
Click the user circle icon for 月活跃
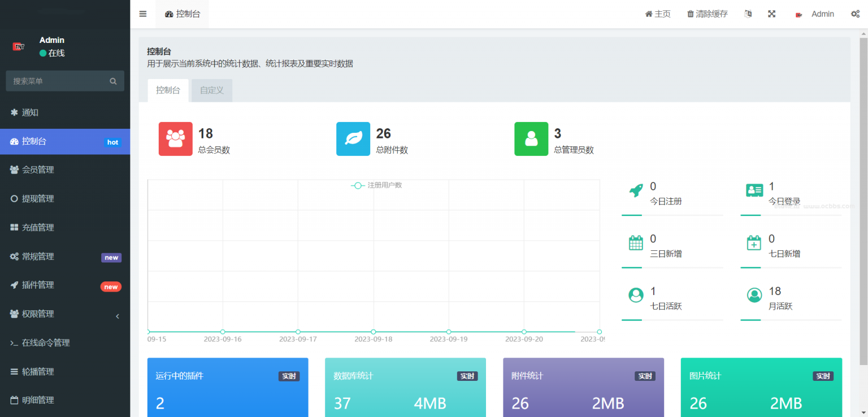click(x=754, y=295)
